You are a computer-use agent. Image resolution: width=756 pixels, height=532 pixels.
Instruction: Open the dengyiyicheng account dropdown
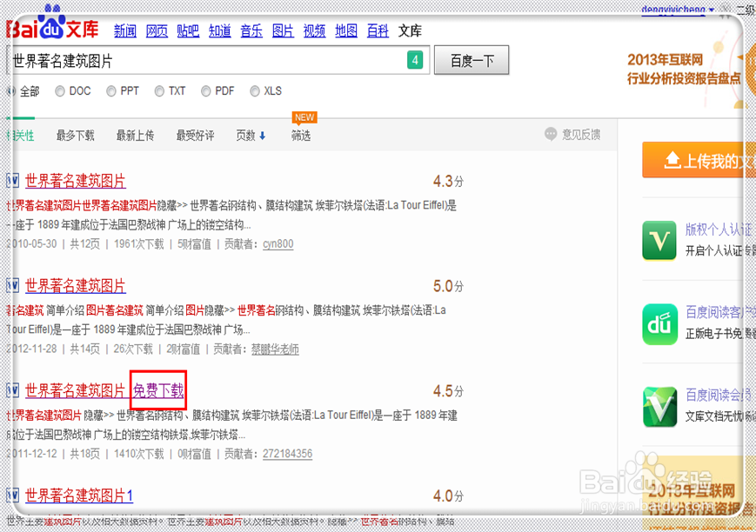pyautogui.click(x=677, y=10)
